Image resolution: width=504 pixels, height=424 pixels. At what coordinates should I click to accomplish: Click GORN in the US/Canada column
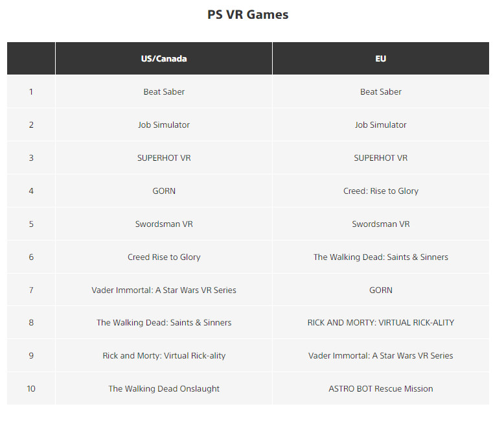pos(164,191)
